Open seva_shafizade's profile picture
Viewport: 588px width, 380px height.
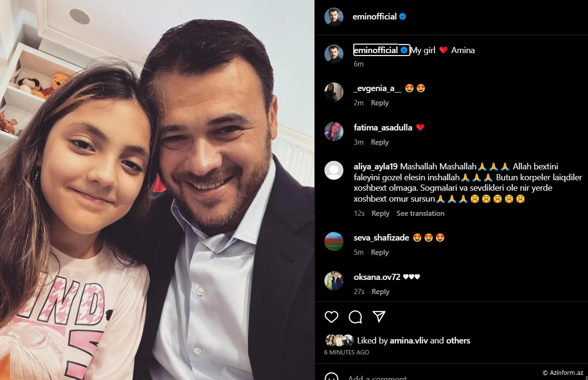(333, 241)
